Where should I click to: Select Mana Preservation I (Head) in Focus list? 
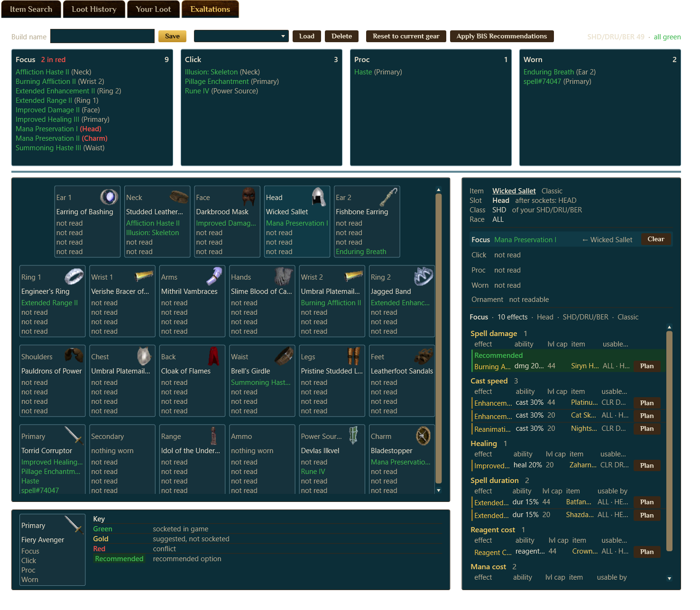[58, 129]
